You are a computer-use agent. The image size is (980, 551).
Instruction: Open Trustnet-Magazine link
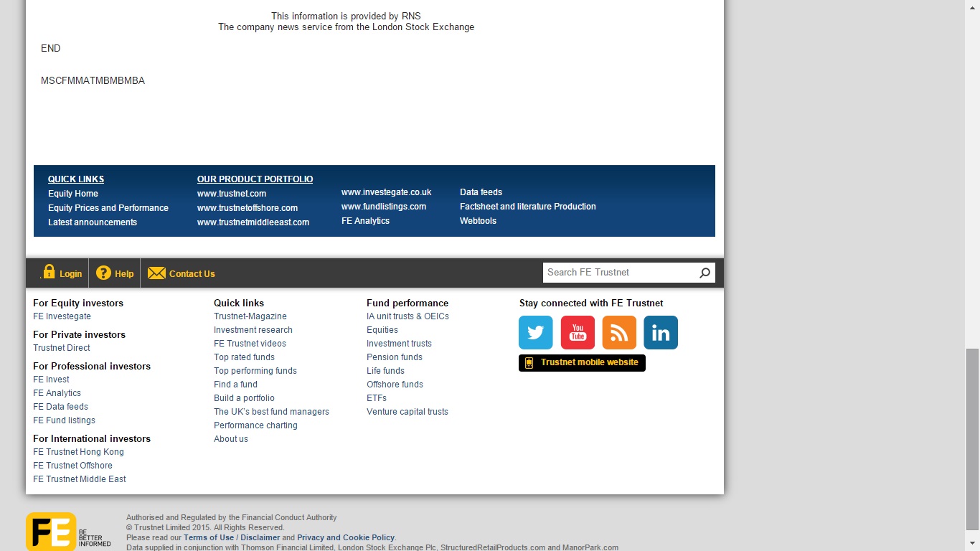click(x=250, y=316)
